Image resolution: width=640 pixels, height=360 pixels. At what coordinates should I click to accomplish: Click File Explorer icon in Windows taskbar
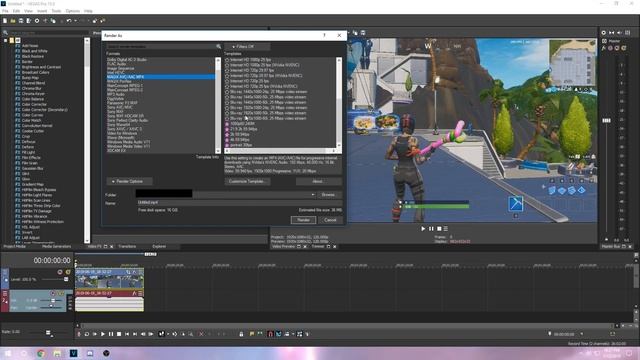click(57, 353)
